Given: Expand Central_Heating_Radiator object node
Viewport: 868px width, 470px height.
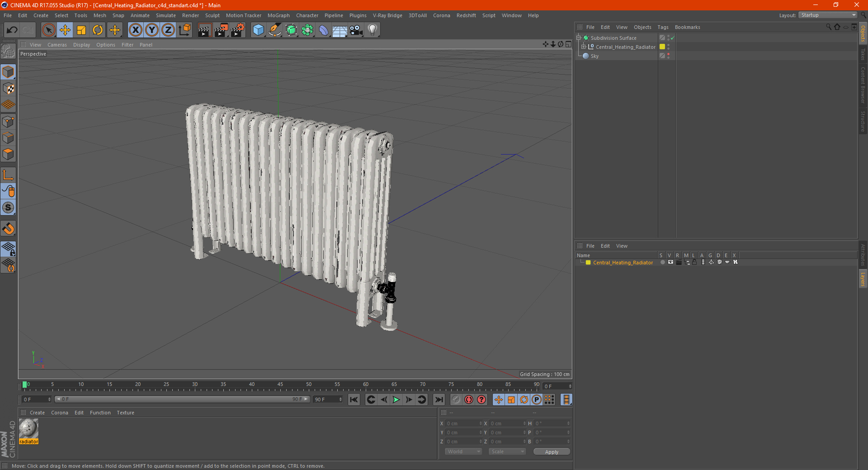Looking at the screenshot, I should (584, 47).
